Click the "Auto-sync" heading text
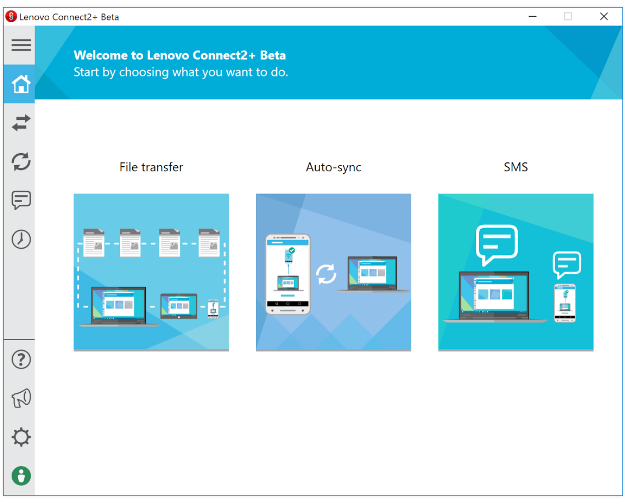 point(333,167)
